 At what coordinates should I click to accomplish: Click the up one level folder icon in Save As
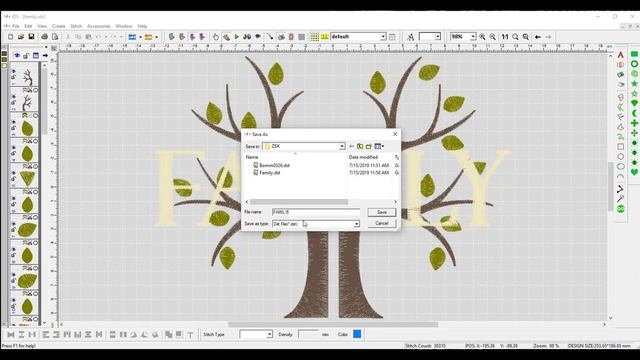click(360, 146)
